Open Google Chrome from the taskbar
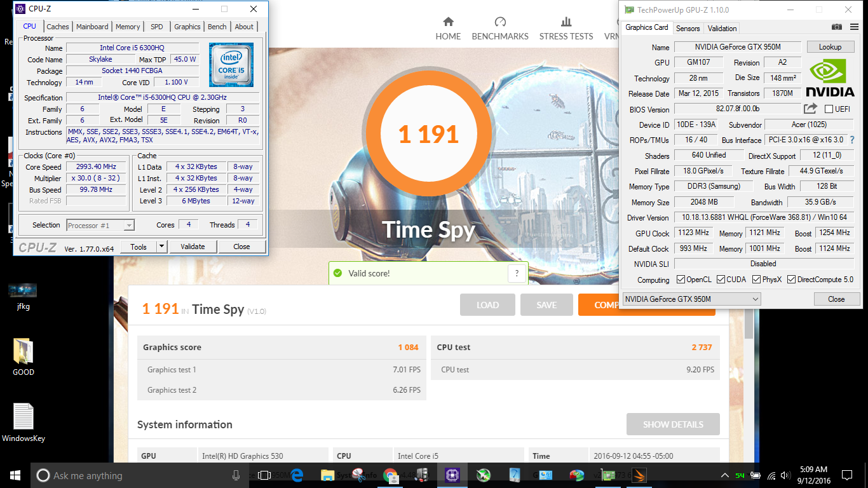868x488 pixels. point(390,475)
